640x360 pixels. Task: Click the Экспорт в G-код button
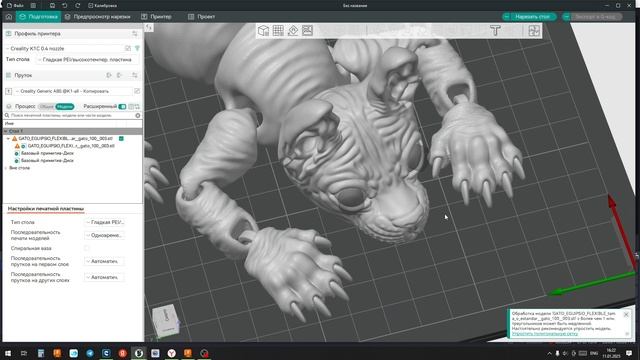596,17
